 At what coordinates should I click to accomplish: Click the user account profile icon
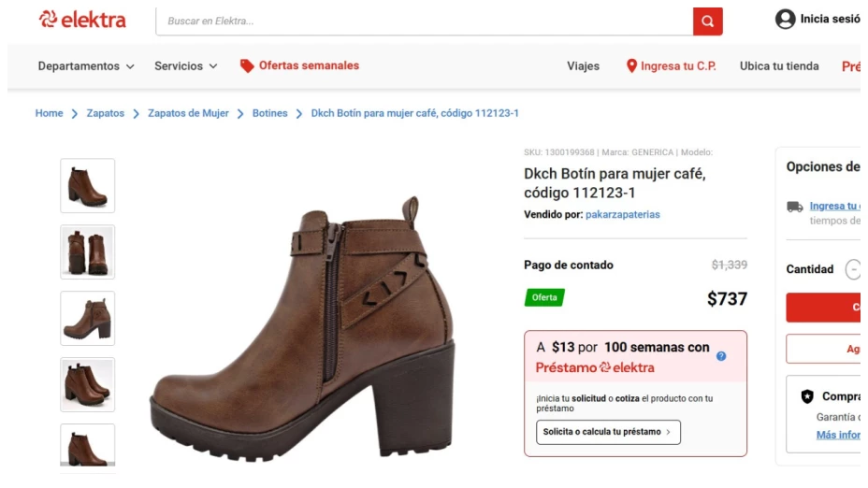pyautogui.click(x=785, y=20)
